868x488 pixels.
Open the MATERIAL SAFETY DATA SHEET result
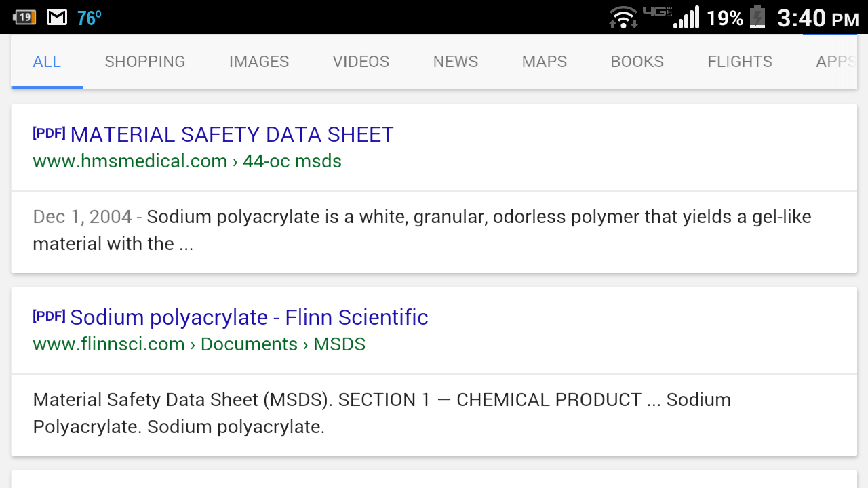point(232,134)
